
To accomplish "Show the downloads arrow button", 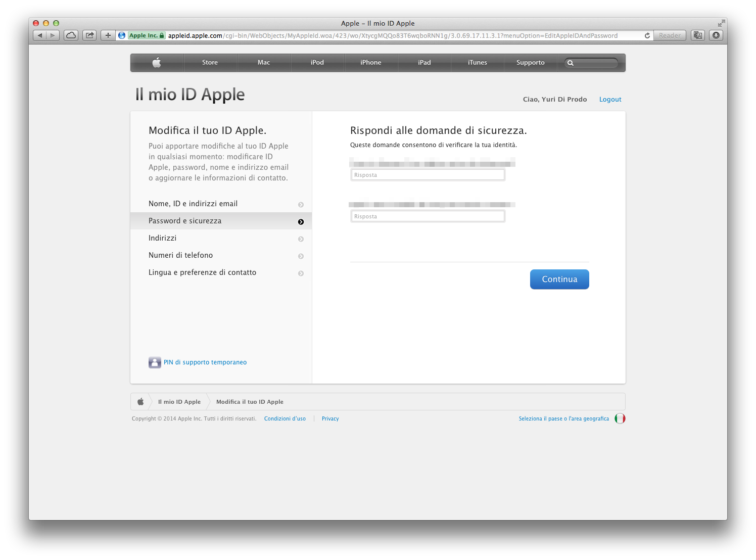I will point(716,35).
